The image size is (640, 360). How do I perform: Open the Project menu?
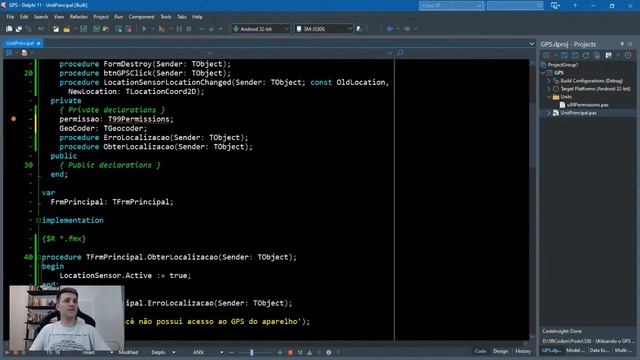tap(101, 17)
